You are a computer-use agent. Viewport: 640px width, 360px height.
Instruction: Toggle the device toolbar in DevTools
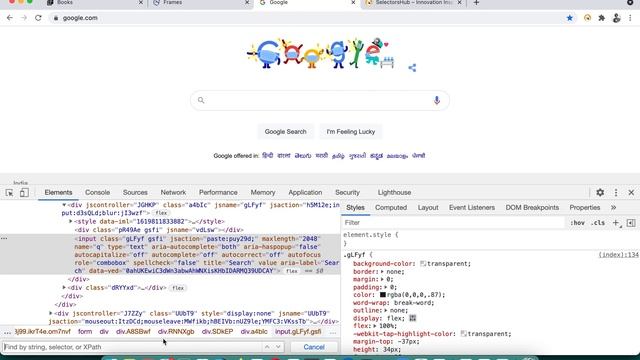(x=24, y=193)
